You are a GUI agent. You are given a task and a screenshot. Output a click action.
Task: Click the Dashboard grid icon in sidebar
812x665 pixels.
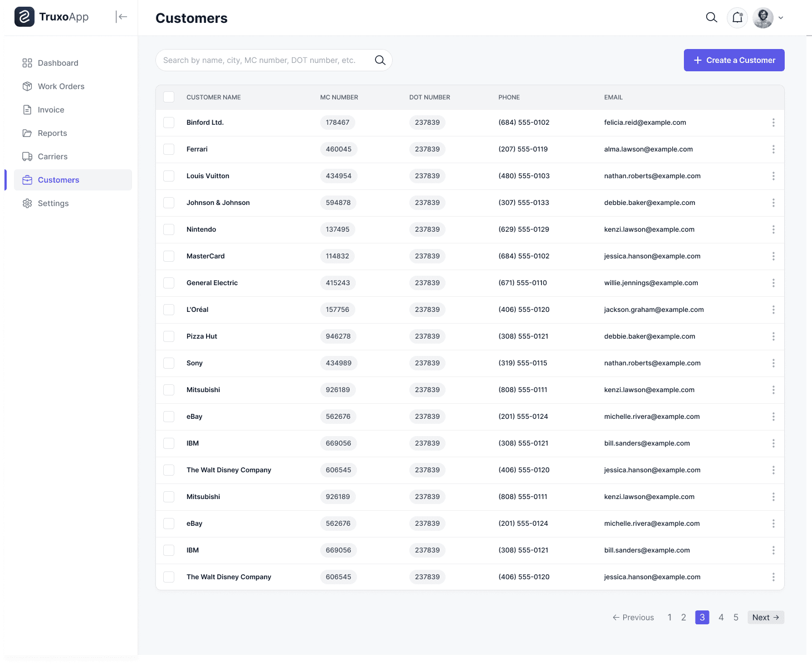coord(27,63)
